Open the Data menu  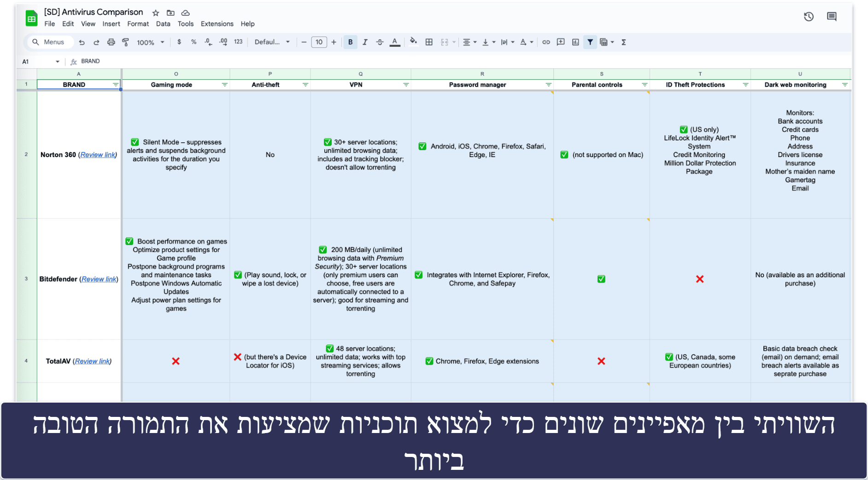click(163, 24)
